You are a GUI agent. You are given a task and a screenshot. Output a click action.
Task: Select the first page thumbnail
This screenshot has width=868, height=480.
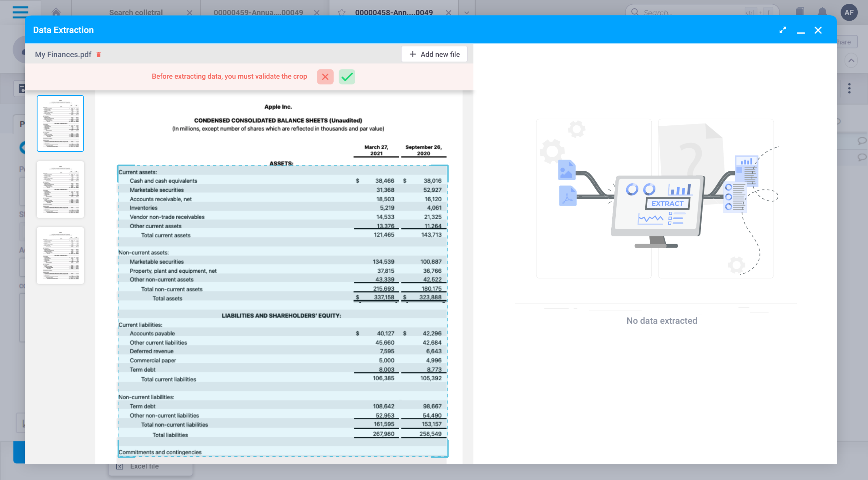pos(60,123)
